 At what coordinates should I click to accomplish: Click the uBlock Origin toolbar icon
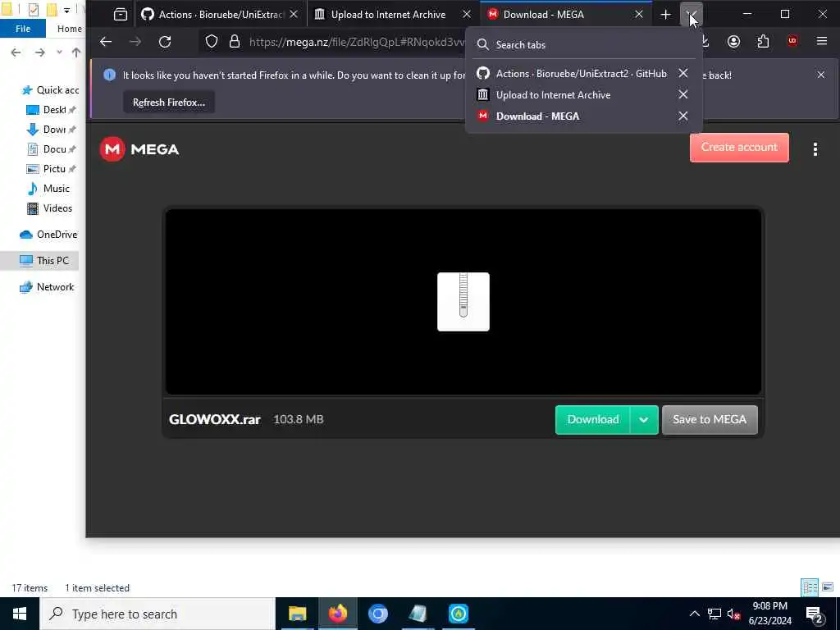point(792,41)
